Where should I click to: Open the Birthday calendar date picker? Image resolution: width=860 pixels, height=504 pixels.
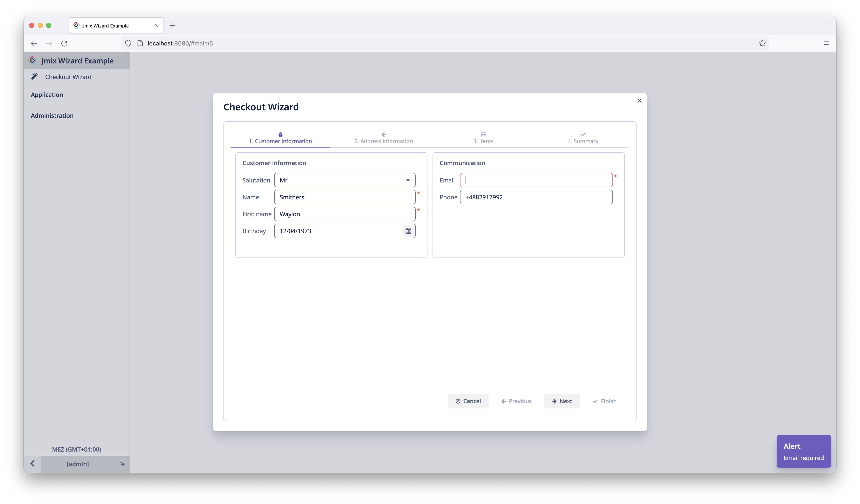(408, 231)
